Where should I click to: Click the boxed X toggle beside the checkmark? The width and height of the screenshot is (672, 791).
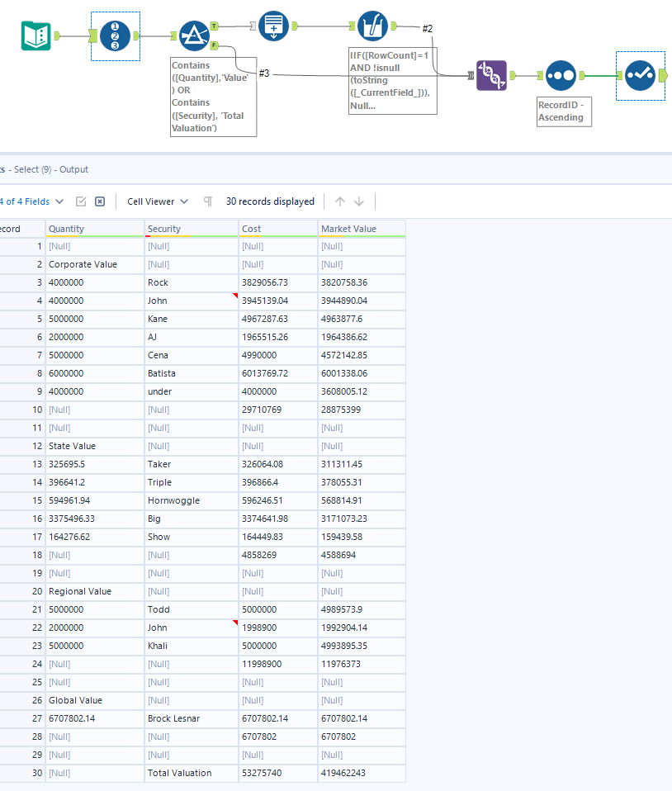[100, 201]
